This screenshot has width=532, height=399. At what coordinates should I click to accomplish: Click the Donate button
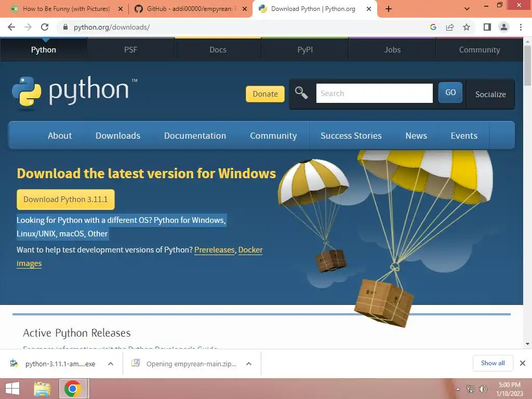[x=265, y=94]
